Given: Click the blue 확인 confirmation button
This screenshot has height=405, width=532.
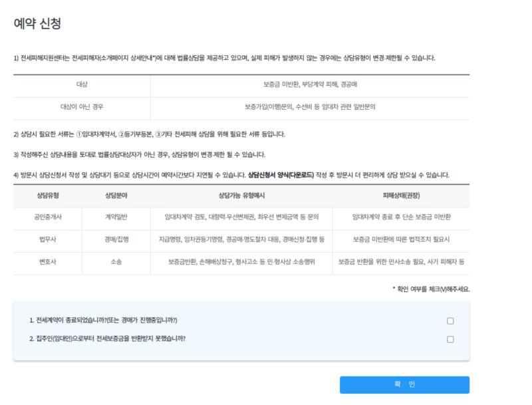Looking at the screenshot, I should pyautogui.click(x=404, y=384).
